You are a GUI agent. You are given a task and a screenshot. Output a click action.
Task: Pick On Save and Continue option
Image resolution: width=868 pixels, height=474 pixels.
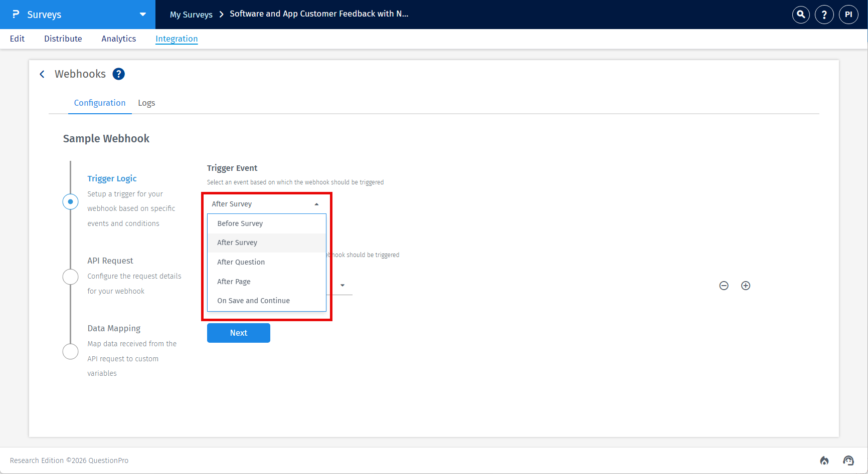click(x=267, y=301)
